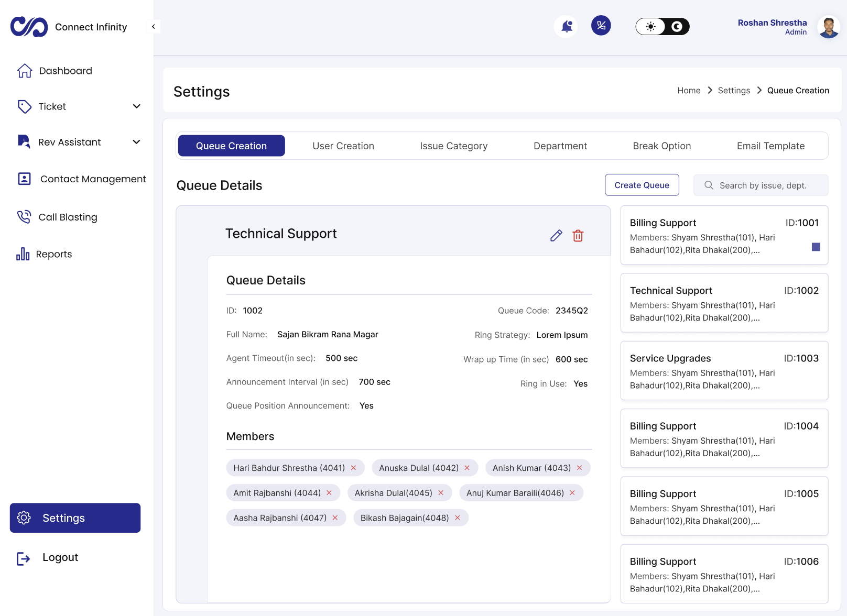Switch to dark mode moon toggle
The height and width of the screenshot is (616, 847).
point(677,27)
